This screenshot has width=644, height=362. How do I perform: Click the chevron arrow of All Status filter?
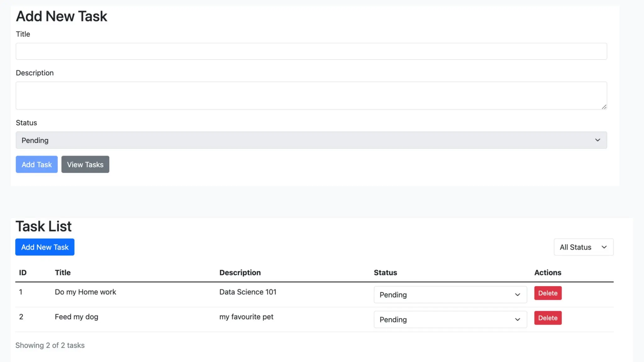tap(604, 247)
